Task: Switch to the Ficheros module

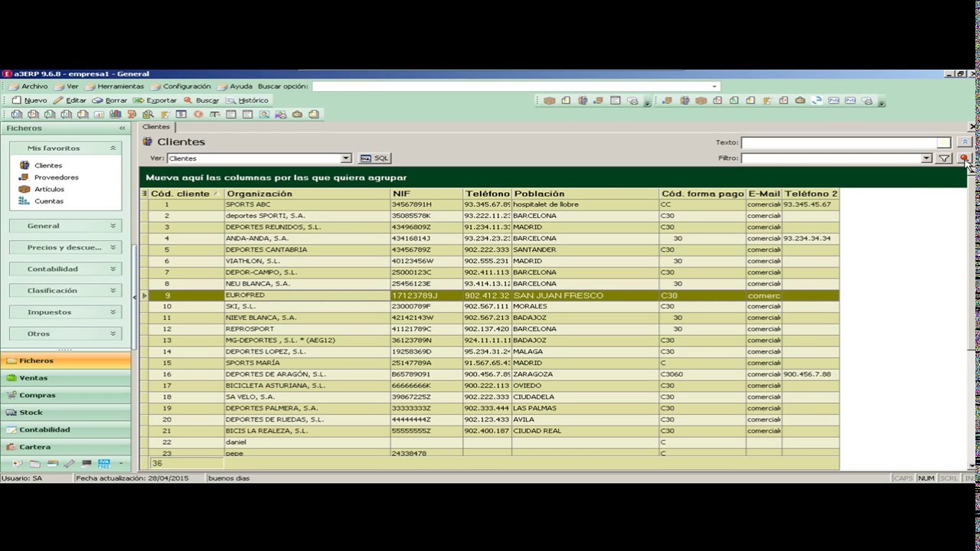Action: point(66,360)
